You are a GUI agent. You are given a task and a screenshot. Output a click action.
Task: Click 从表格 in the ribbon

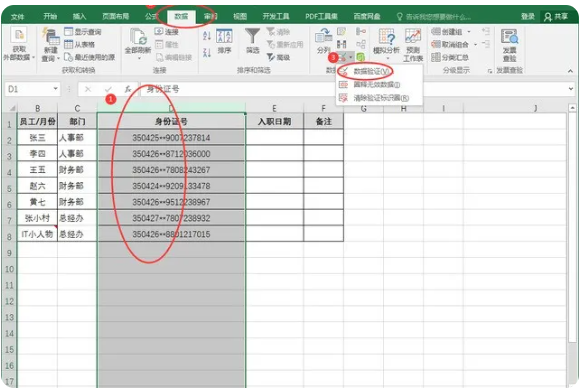pyautogui.click(x=79, y=45)
